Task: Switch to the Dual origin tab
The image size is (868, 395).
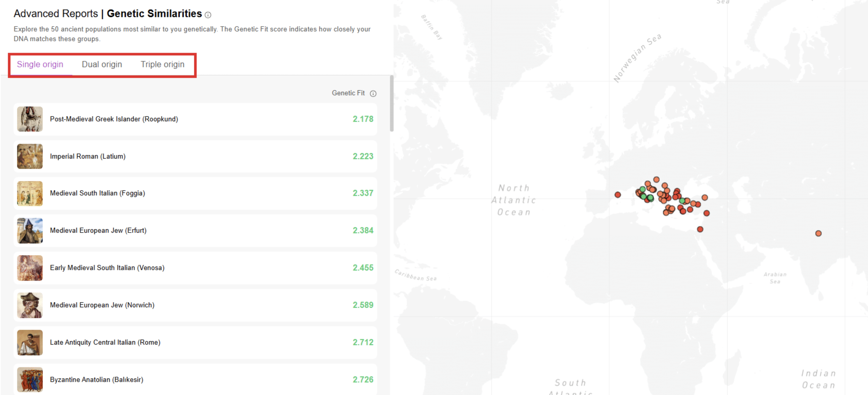Action: pyautogui.click(x=102, y=64)
